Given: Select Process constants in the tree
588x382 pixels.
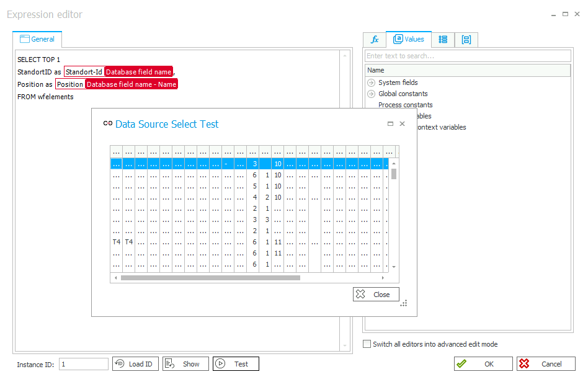Looking at the screenshot, I should (405, 105).
